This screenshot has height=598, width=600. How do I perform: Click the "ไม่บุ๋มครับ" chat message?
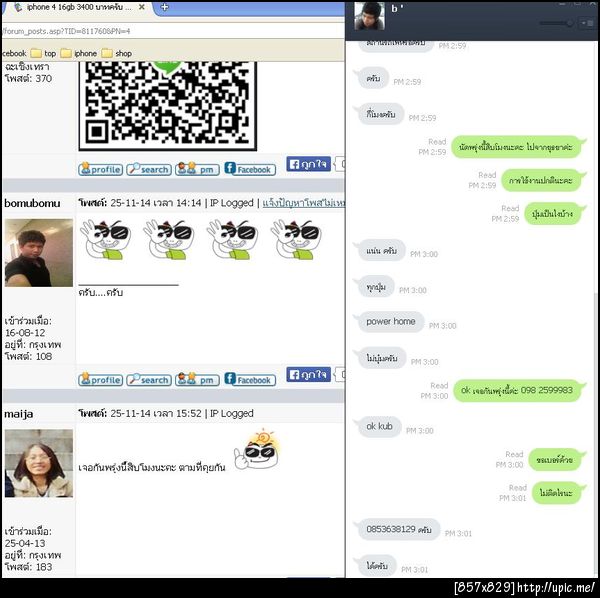tap(382, 358)
